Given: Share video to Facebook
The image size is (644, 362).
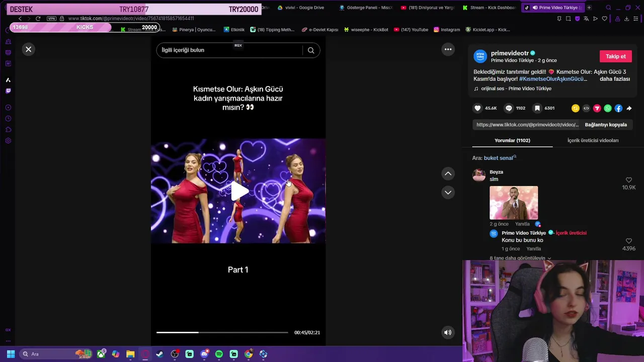Looking at the screenshot, I should click(618, 108).
